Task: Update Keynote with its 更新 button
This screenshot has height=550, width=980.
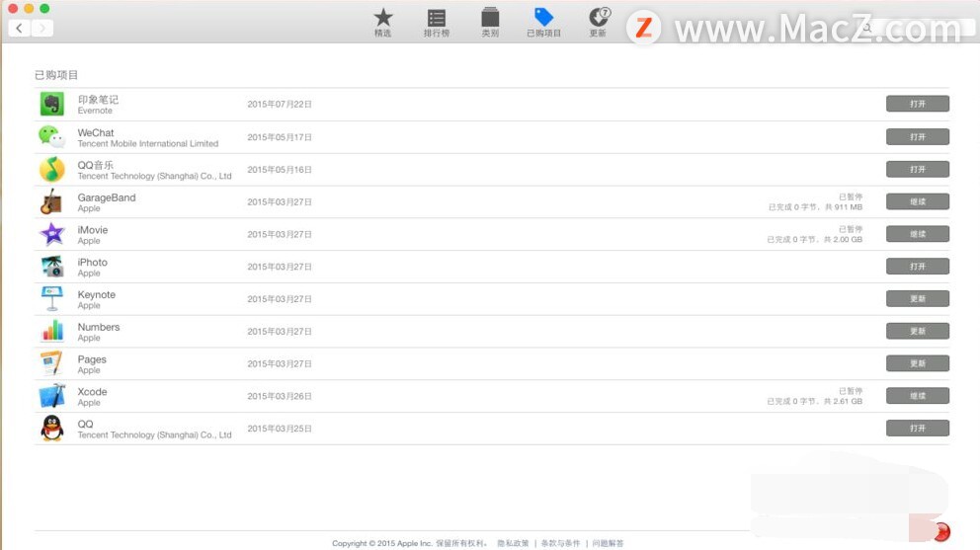Action: point(918,299)
